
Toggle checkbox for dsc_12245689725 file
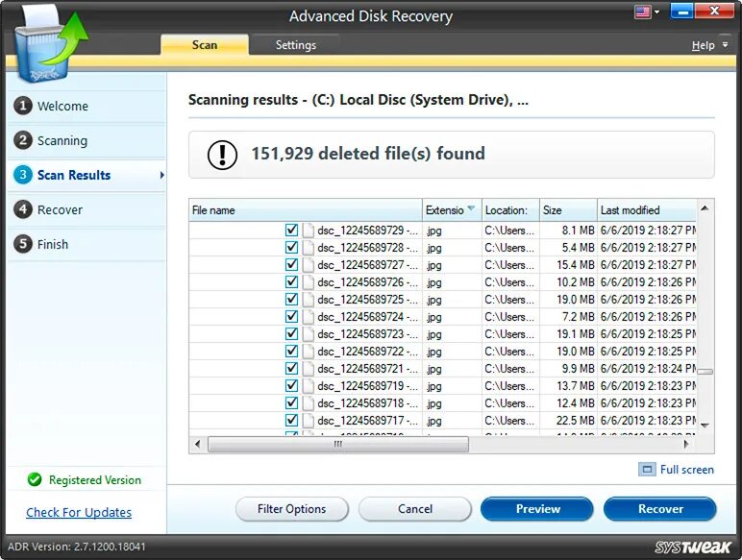[291, 300]
